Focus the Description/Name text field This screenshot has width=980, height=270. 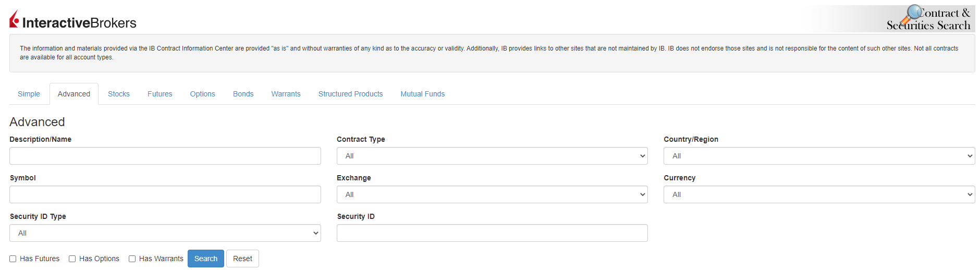pos(165,156)
